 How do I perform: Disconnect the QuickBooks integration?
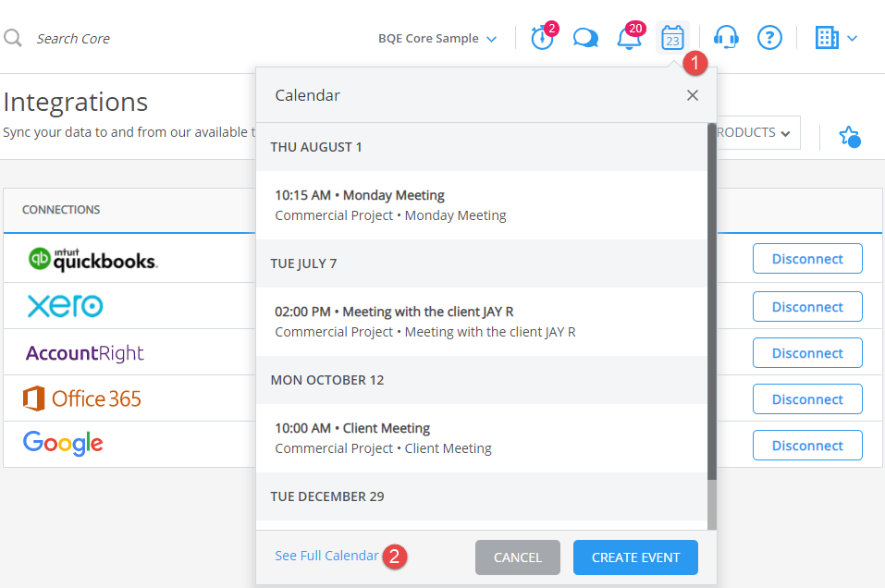tap(807, 258)
